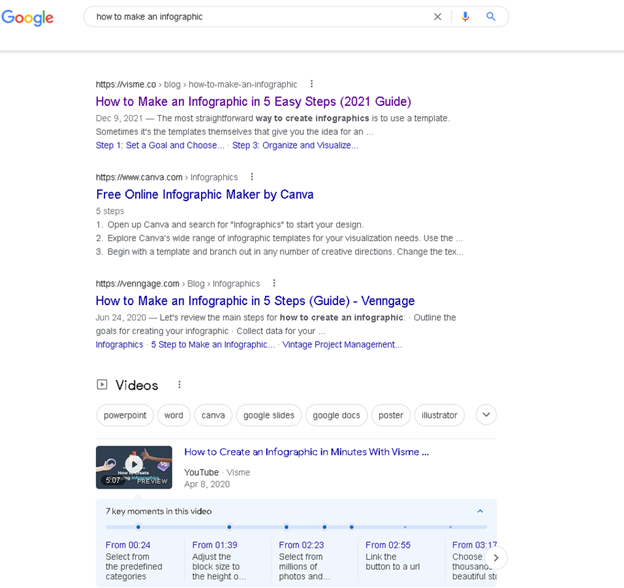
Task: Click the venngage.com breadcrumb URL
Action: tap(177, 284)
